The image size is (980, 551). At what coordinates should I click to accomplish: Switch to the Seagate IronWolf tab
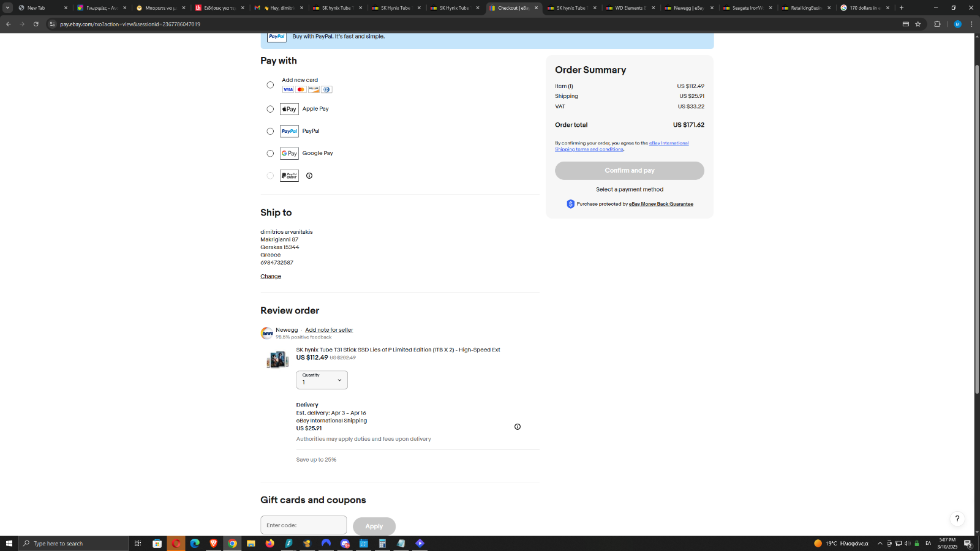pos(748,8)
